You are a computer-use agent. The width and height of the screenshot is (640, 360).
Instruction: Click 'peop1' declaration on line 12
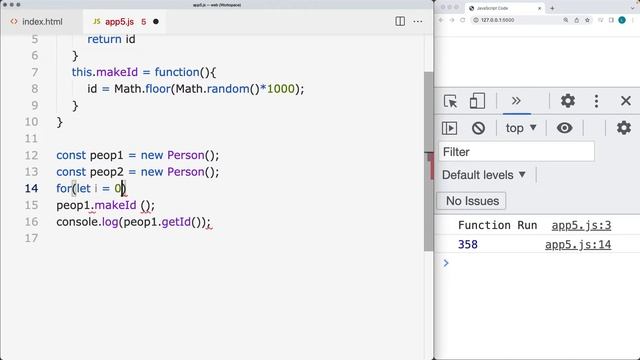106,155
